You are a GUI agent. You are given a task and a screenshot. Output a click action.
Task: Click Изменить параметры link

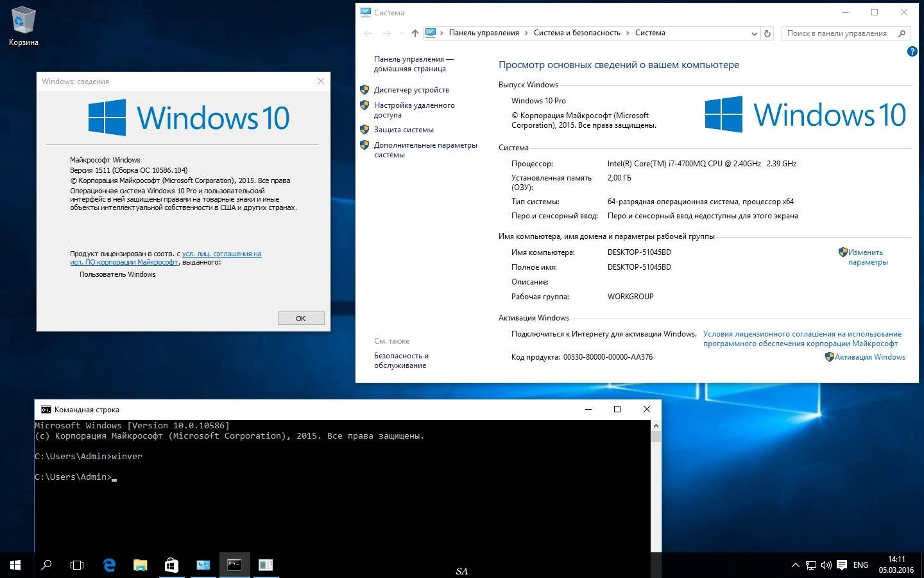[868, 257]
